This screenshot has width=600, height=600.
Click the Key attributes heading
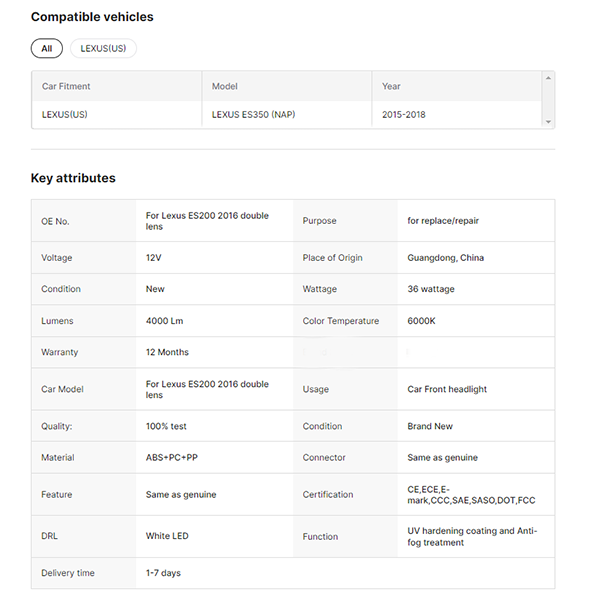73,178
